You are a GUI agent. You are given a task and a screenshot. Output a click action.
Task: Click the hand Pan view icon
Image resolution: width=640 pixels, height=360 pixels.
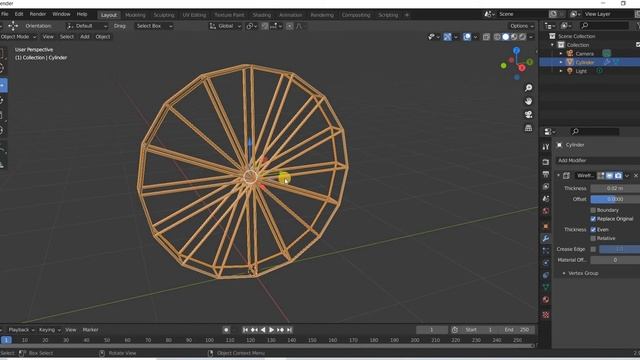click(528, 101)
